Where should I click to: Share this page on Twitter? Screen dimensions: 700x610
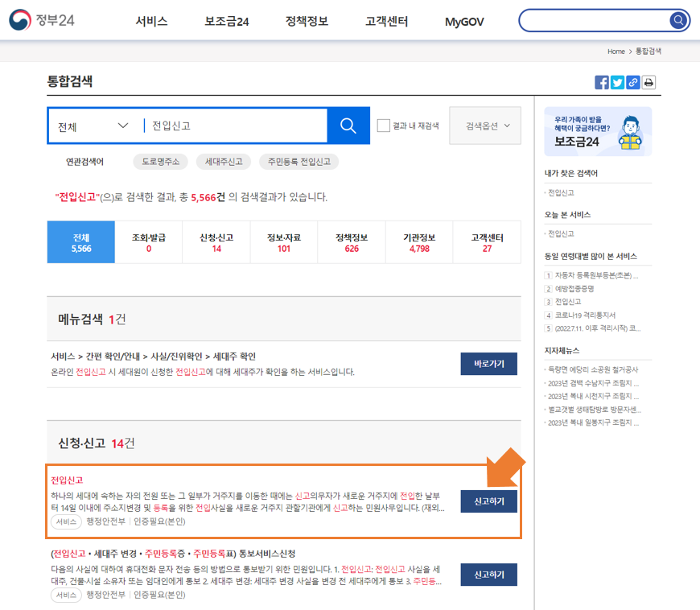(616, 82)
